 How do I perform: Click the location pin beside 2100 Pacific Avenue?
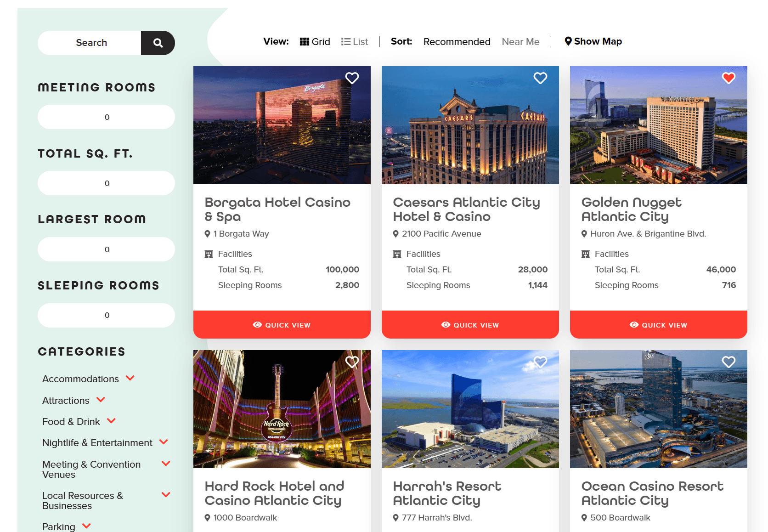pyautogui.click(x=395, y=233)
